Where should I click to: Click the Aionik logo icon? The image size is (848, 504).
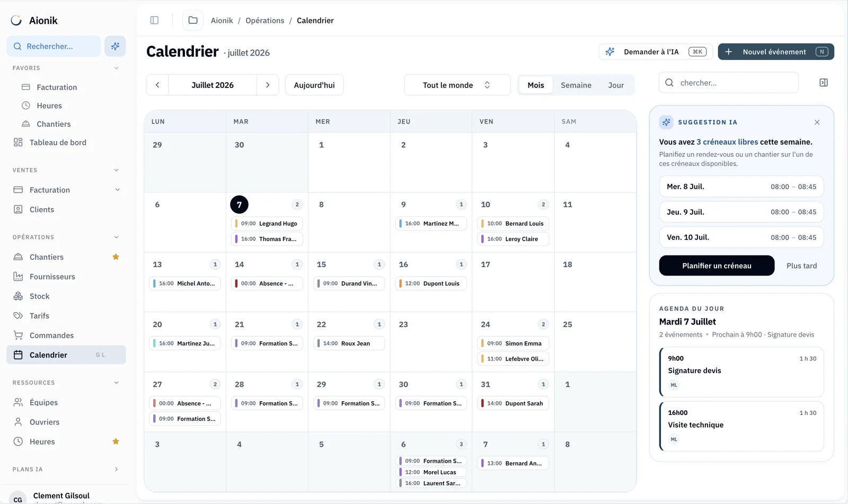(16, 20)
